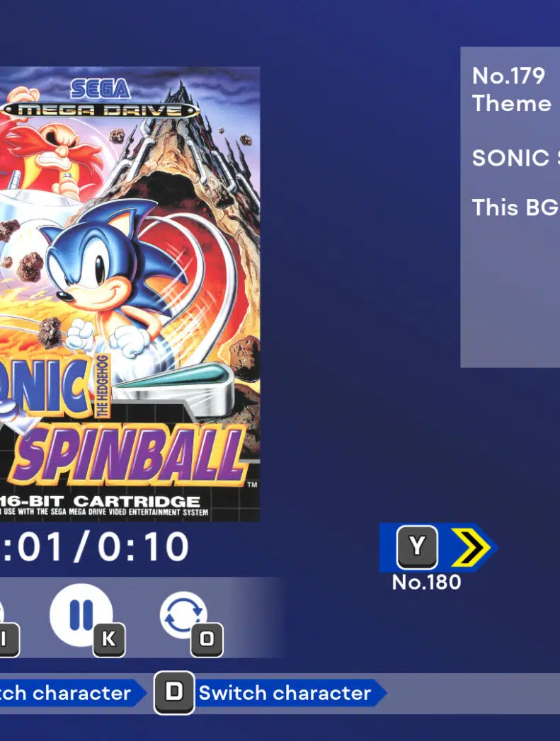Viewport: 560px width, 741px height.
Task: Click the Y key icon
Action: tap(417, 547)
